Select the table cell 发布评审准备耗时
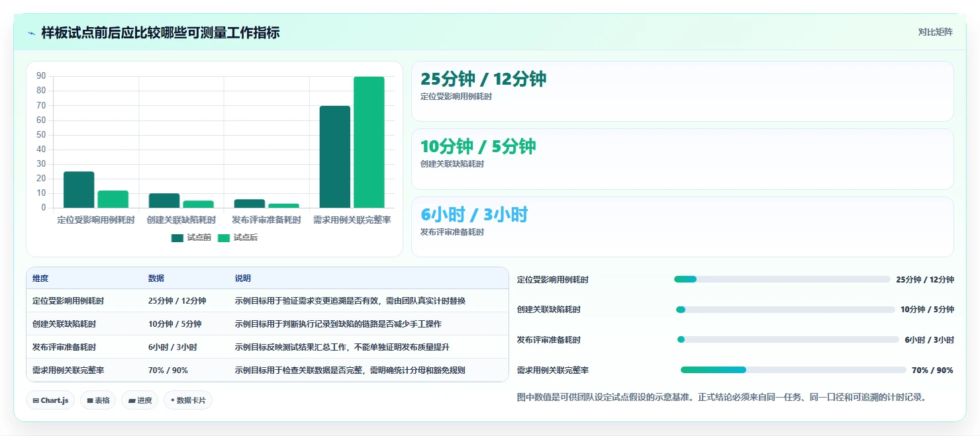Image resolution: width=980 pixels, height=436 pixels. (64, 347)
